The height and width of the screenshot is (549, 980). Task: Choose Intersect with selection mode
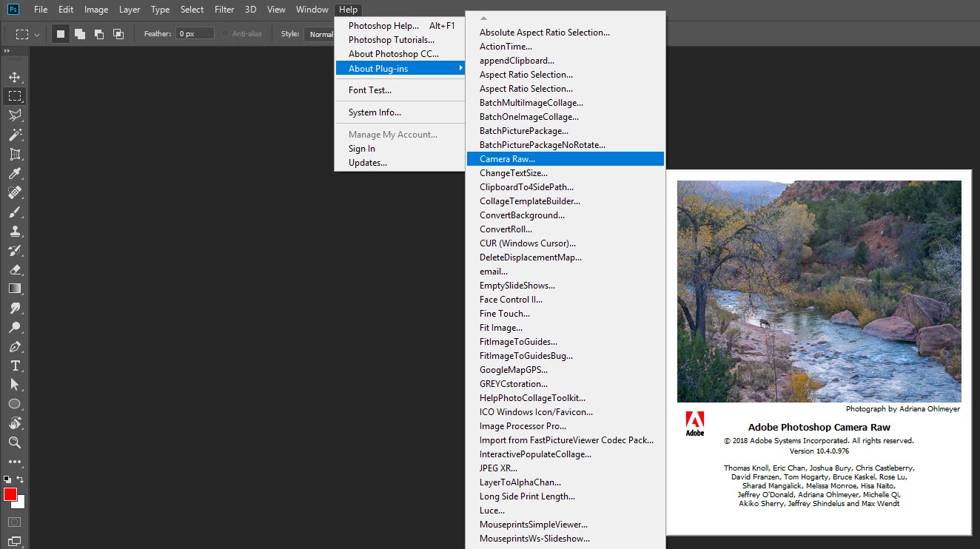118,34
